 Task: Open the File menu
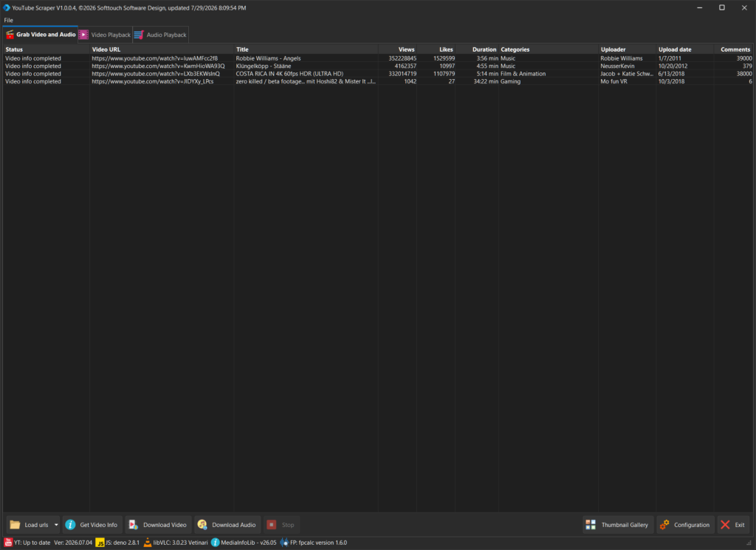pos(9,20)
